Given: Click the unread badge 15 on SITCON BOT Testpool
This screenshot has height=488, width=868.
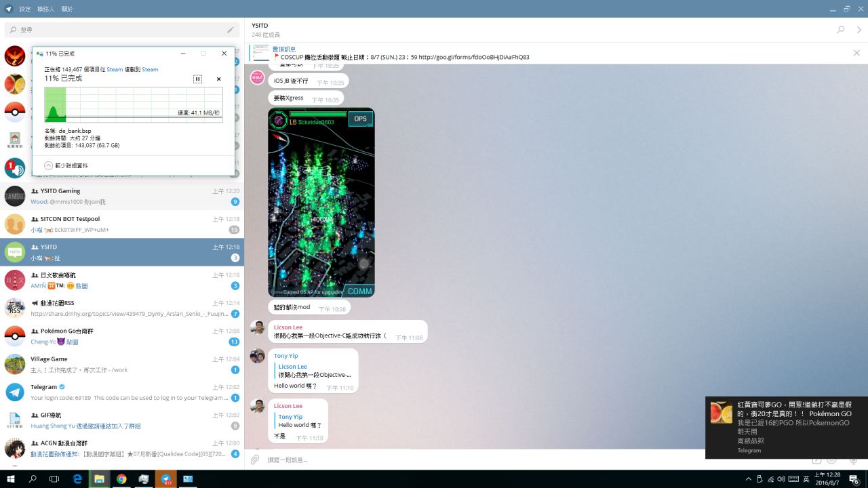Looking at the screenshot, I should tap(234, 230).
